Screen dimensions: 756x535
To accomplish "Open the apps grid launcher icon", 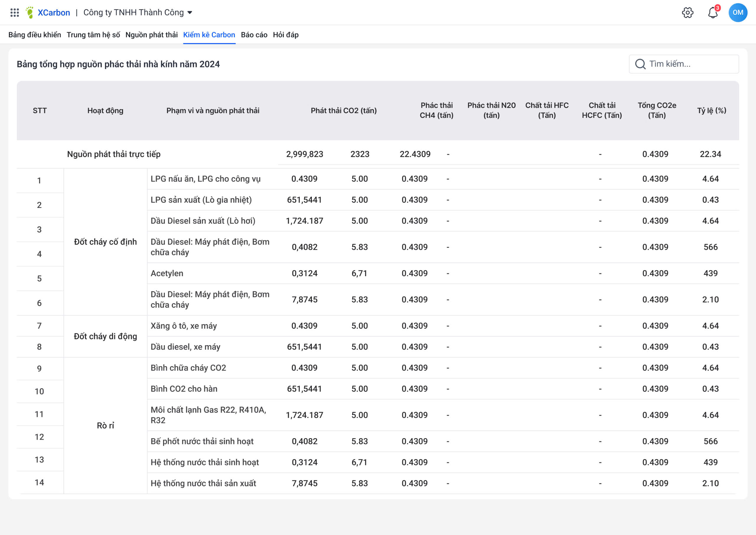I will (14, 12).
